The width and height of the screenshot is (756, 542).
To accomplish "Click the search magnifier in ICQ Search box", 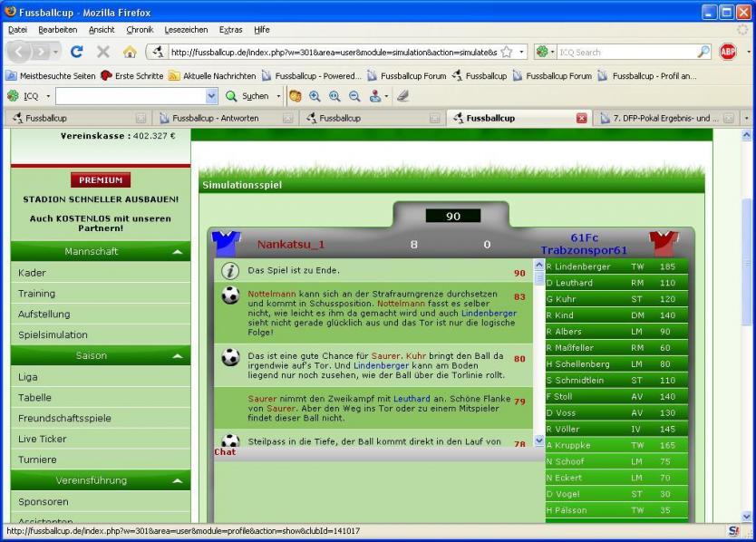I will tap(703, 53).
